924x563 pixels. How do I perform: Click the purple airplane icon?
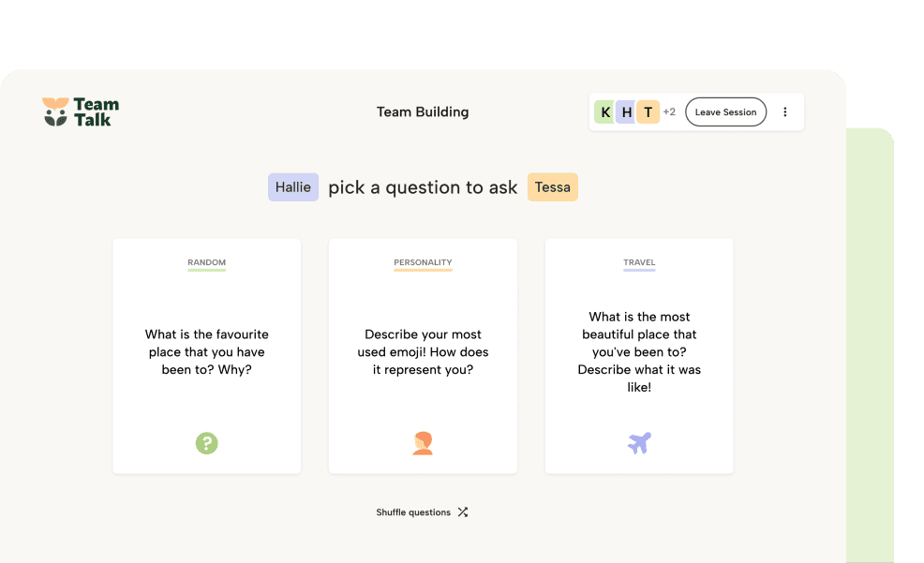pyautogui.click(x=639, y=443)
